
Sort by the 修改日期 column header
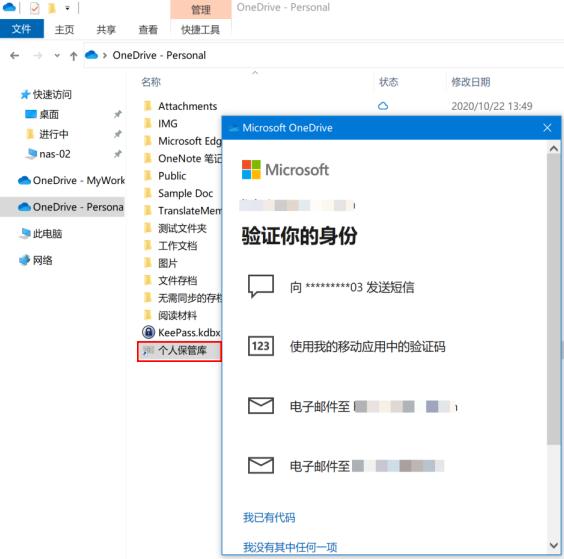pos(470,82)
